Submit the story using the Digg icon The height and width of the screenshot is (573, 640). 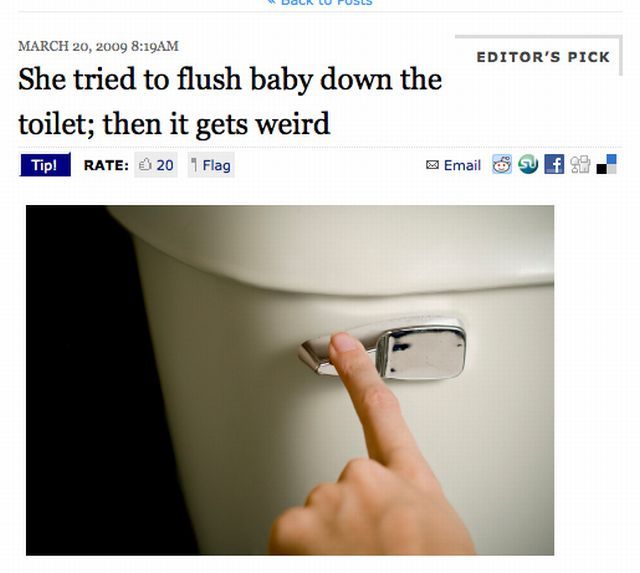click(x=580, y=164)
